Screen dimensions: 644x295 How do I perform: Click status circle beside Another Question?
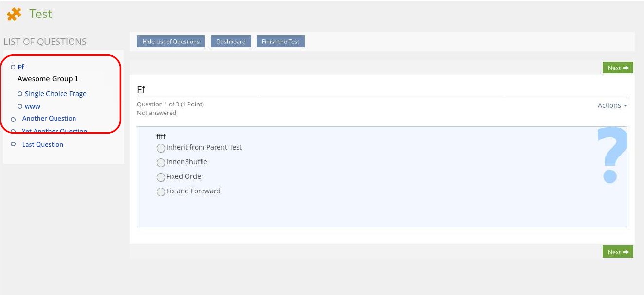(13, 119)
